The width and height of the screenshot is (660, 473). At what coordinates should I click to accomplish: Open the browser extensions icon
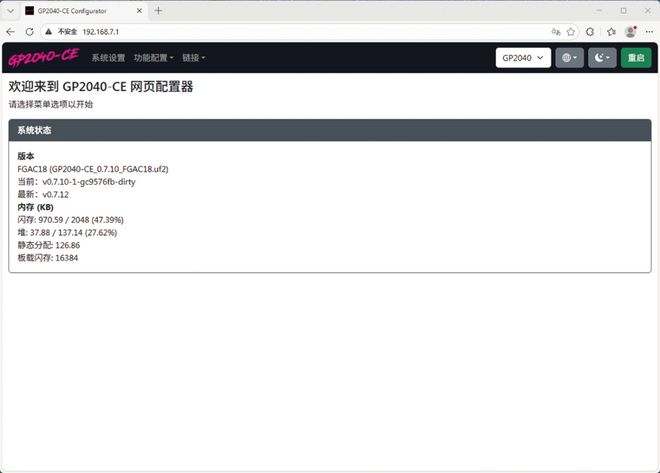coord(590,32)
